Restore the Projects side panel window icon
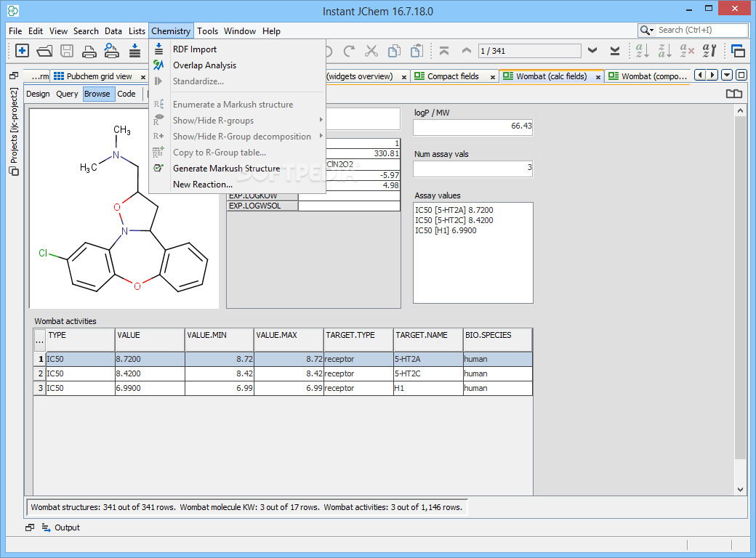 coord(14,76)
